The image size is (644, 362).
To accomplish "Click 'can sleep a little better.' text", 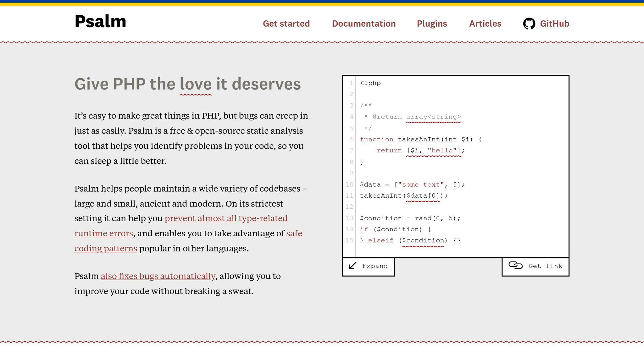I will (120, 161).
